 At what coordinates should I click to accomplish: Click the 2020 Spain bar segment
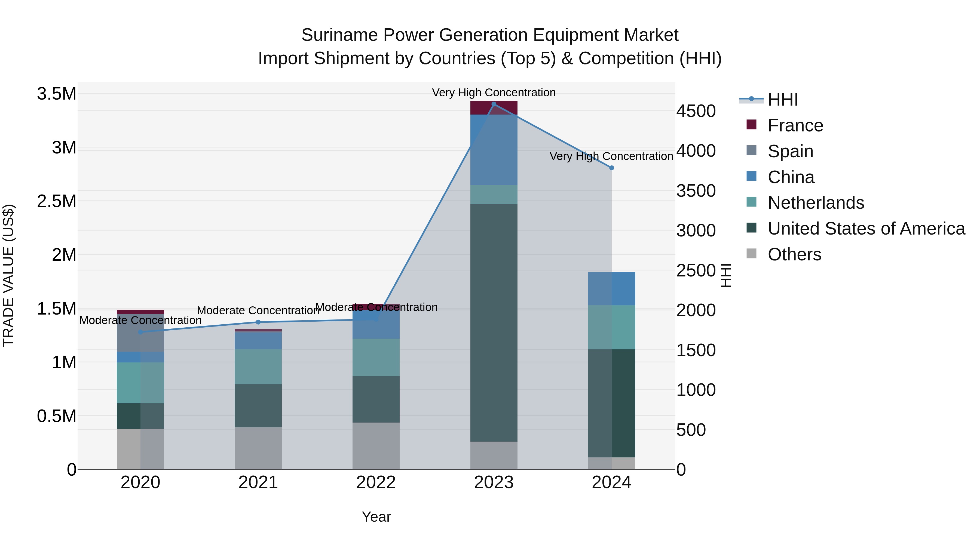click(x=140, y=333)
